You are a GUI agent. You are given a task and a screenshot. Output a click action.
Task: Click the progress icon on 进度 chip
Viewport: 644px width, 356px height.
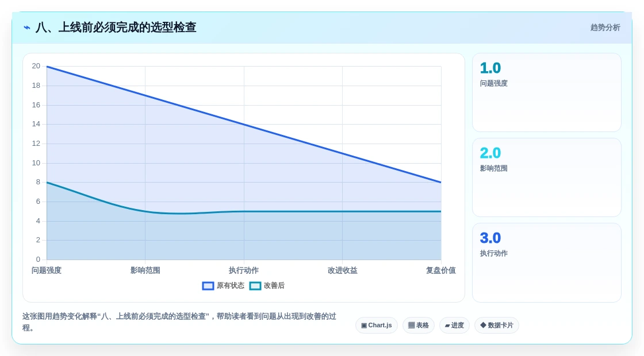(x=447, y=326)
